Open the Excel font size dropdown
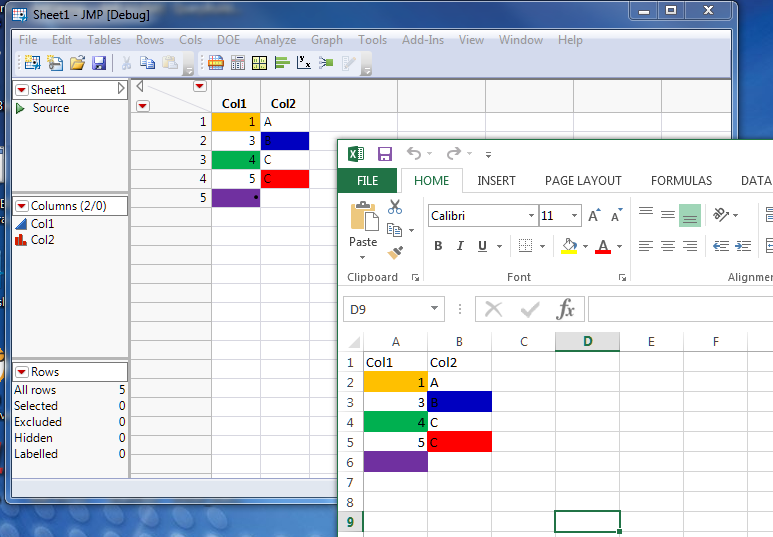Screen dimensions: 773x537 [574, 215]
